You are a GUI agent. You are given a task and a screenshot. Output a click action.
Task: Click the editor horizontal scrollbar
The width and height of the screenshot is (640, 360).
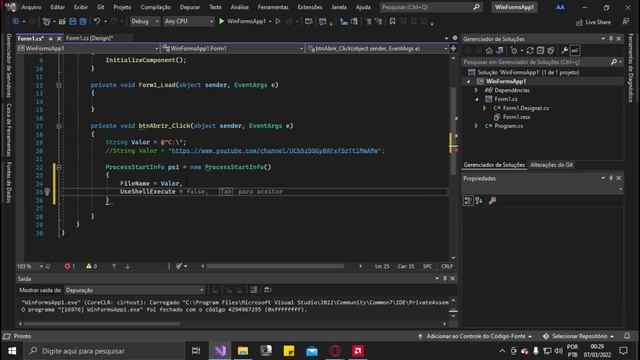coord(275,266)
